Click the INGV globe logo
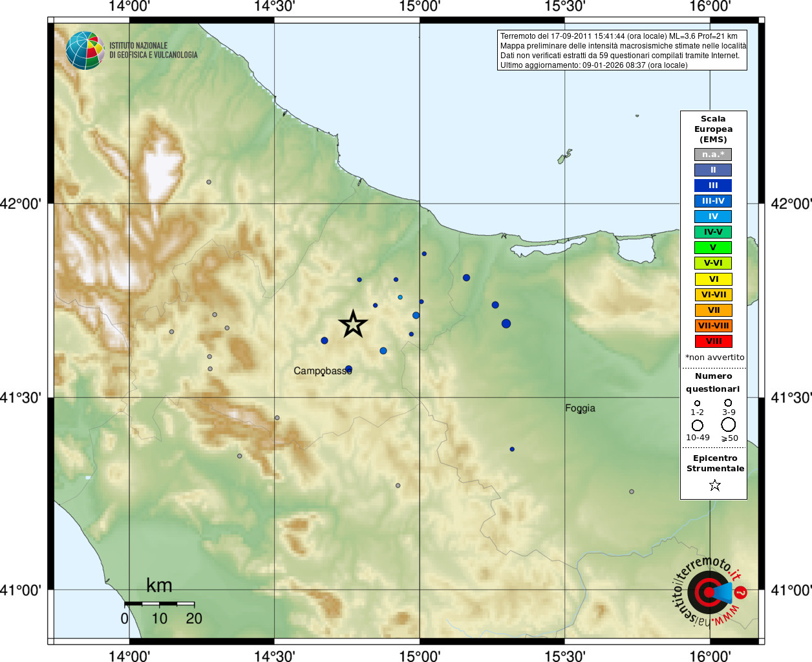Screen dimensions: 812x662 (85, 50)
